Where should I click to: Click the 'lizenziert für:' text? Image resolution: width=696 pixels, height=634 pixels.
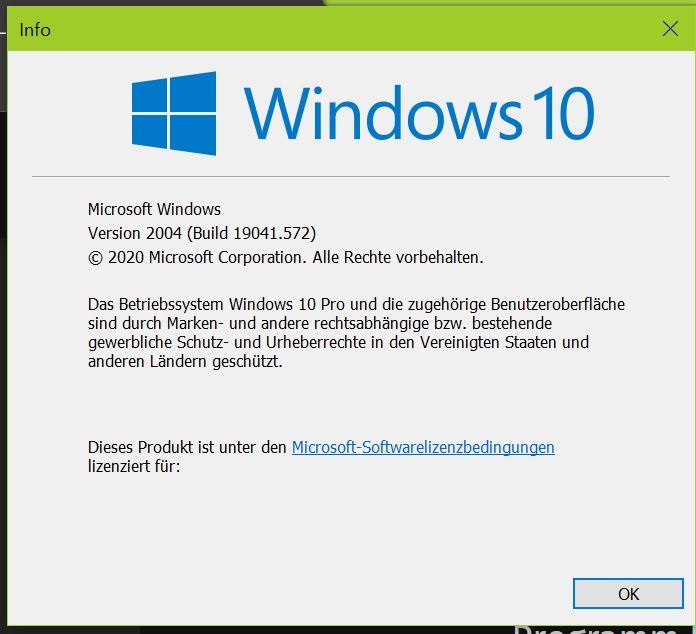(x=134, y=467)
